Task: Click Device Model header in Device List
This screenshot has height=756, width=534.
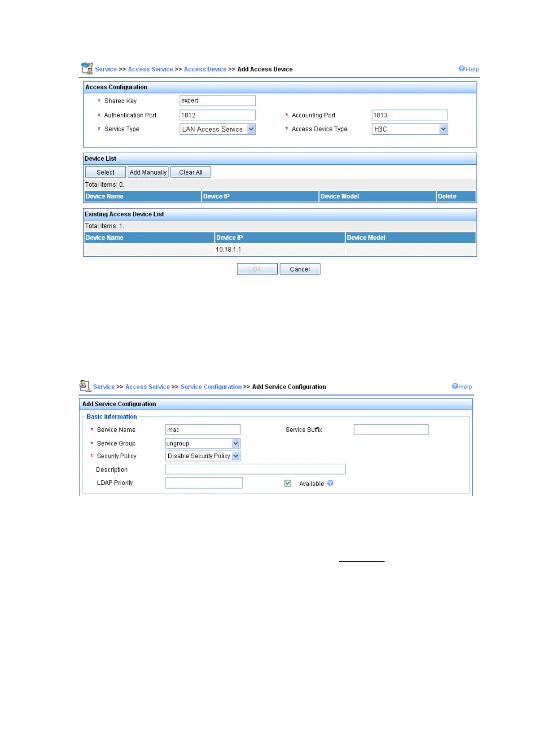Action: [x=377, y=196]
